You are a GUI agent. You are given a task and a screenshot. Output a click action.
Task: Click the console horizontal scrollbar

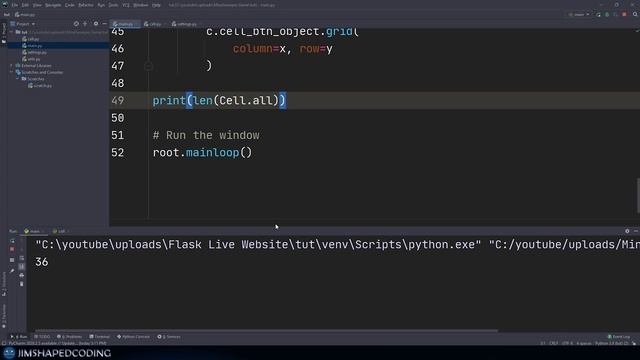pos(266,331)
